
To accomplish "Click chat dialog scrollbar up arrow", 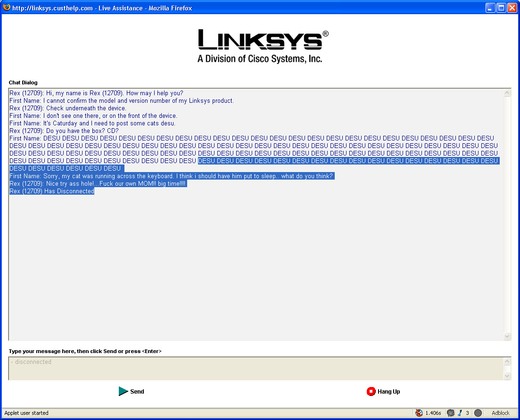I will point(507,93).
